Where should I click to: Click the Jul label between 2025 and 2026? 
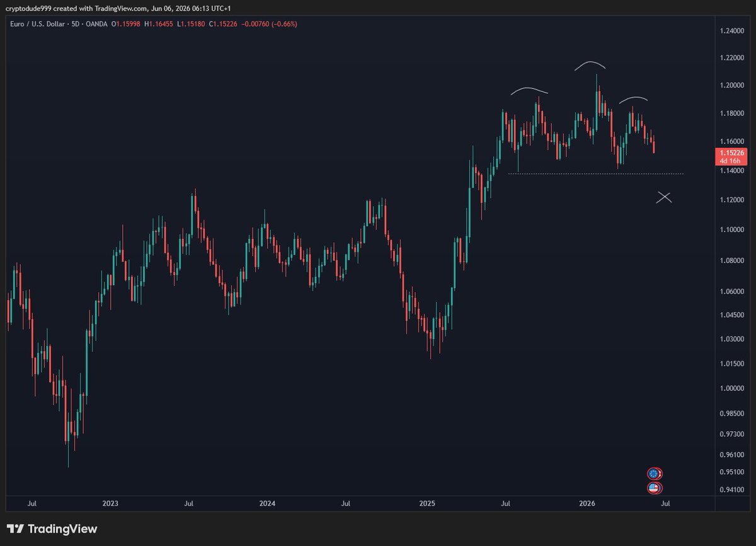pos(505,504)
